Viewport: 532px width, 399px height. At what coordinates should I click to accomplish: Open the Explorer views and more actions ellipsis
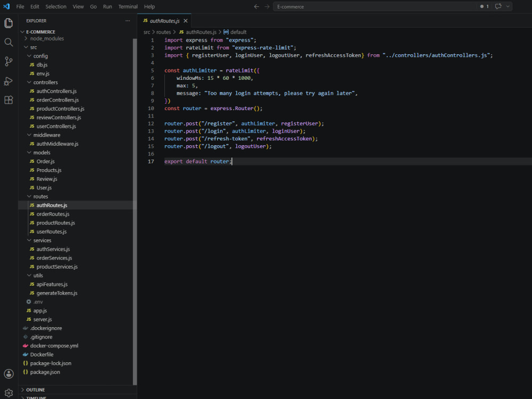128,21
